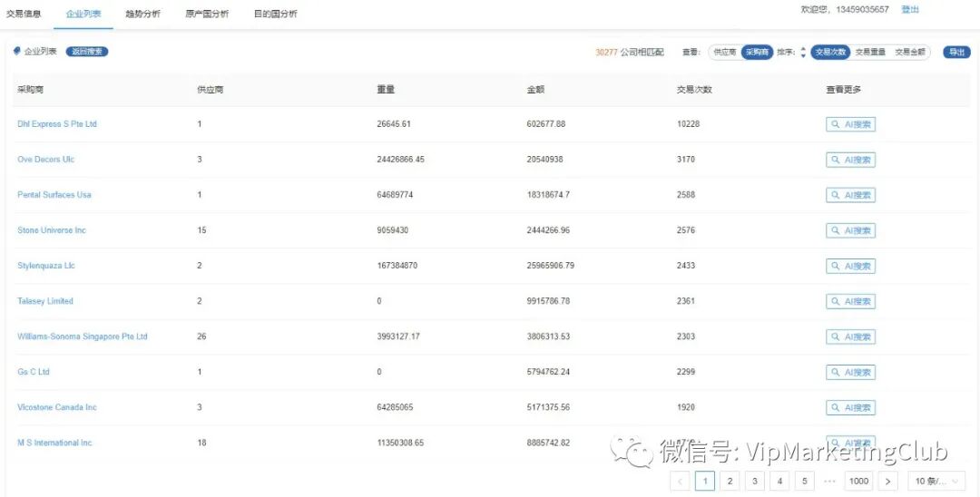This screenshot has width=980, height=497.
Task: Click AI搜索 for Gs C Ltd
Action: pos(850,372)
